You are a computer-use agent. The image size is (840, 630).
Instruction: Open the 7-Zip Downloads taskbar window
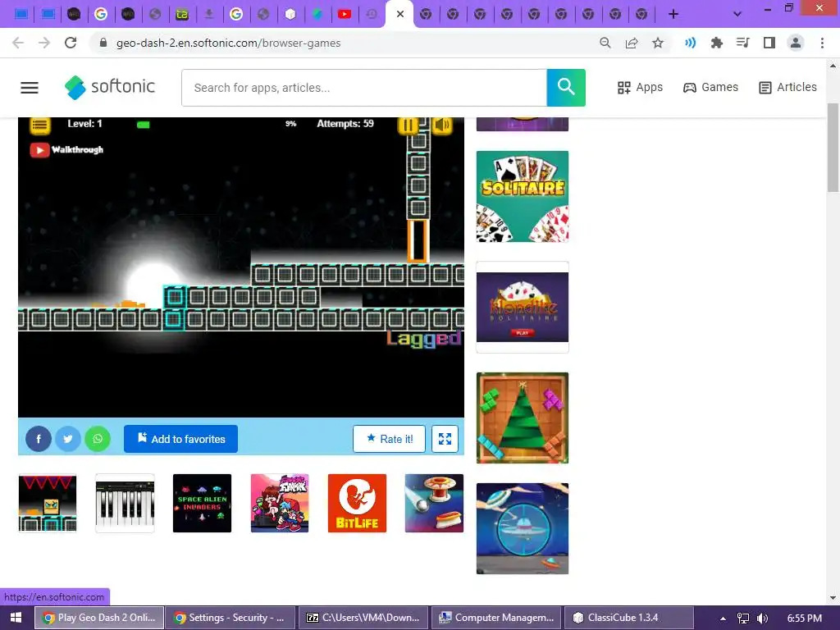[363, 618]
